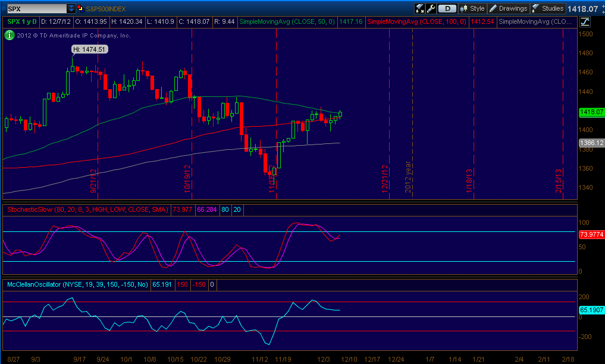Click the 80 level box in StochasticSlow header

[x=225, y=209]
